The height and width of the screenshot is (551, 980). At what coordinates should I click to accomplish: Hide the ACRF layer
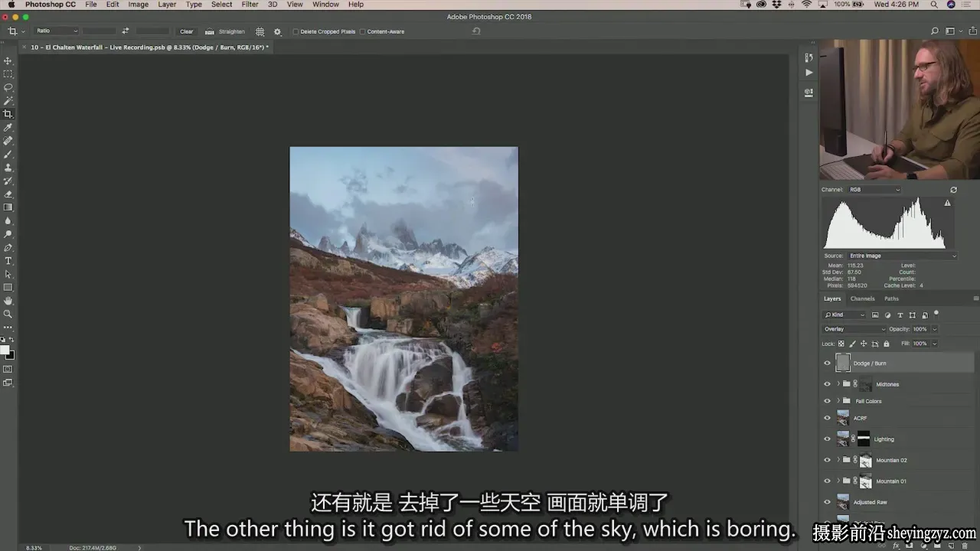pos(827,418)
